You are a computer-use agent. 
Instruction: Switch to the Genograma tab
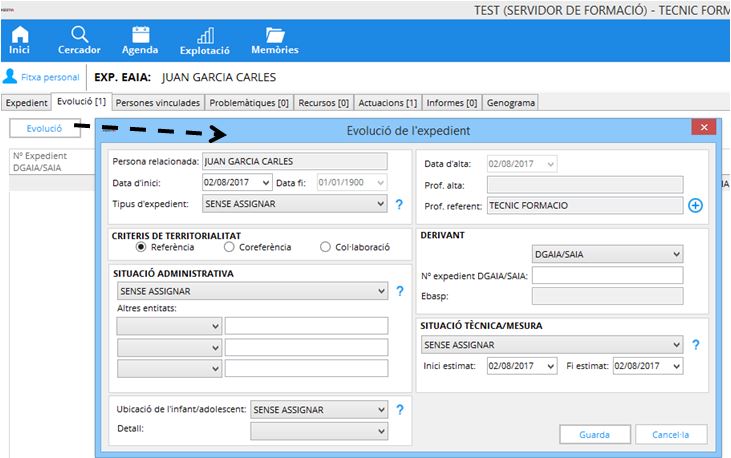511,102
